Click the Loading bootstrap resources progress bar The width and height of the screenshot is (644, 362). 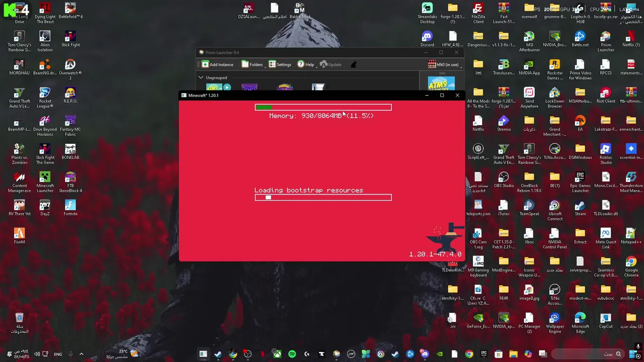click(x=323, y=198)
